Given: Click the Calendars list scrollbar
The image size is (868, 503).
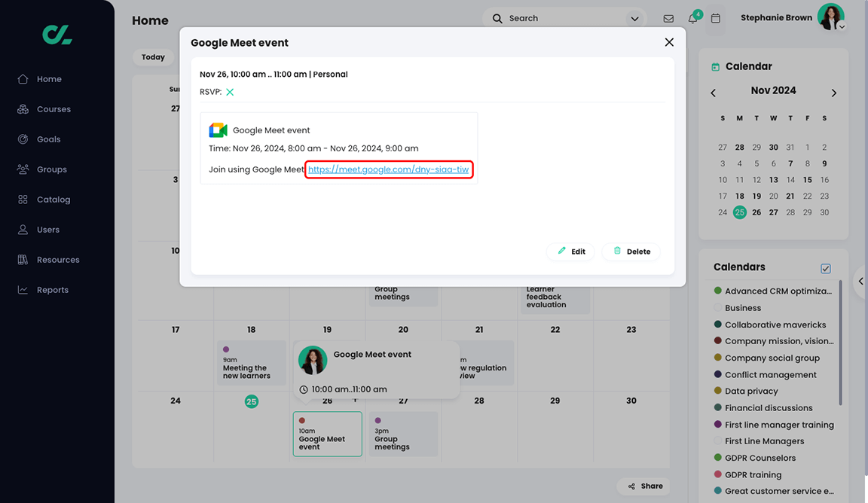Looking at the screenshot, I should coord(840,343).
